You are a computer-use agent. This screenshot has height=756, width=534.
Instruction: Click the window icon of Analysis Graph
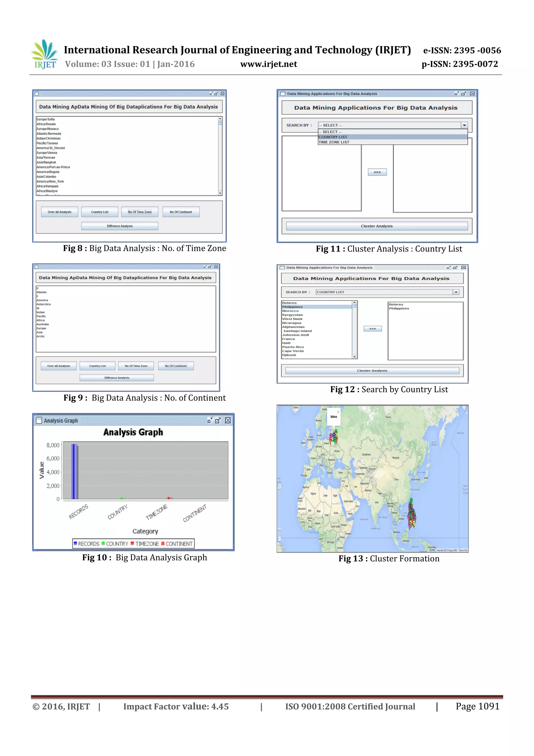(39, 420)
